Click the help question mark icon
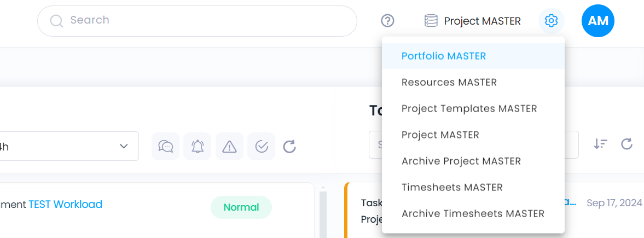The image size is (644, 238). [387, 21]
